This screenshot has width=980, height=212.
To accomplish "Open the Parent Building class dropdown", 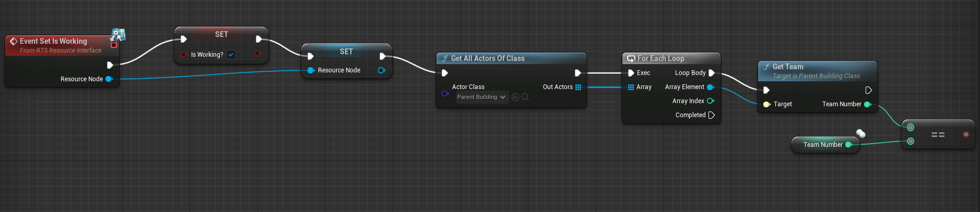I will pyautogui.click(x=482, y=97).
